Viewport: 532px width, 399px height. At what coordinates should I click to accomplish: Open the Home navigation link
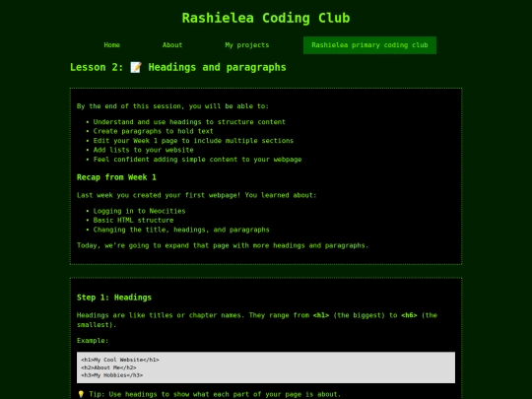point(112,45)
